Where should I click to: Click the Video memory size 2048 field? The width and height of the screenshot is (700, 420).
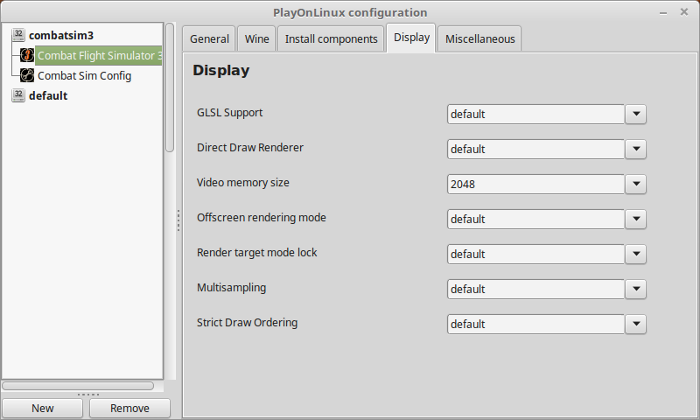[x=536, y=184]
